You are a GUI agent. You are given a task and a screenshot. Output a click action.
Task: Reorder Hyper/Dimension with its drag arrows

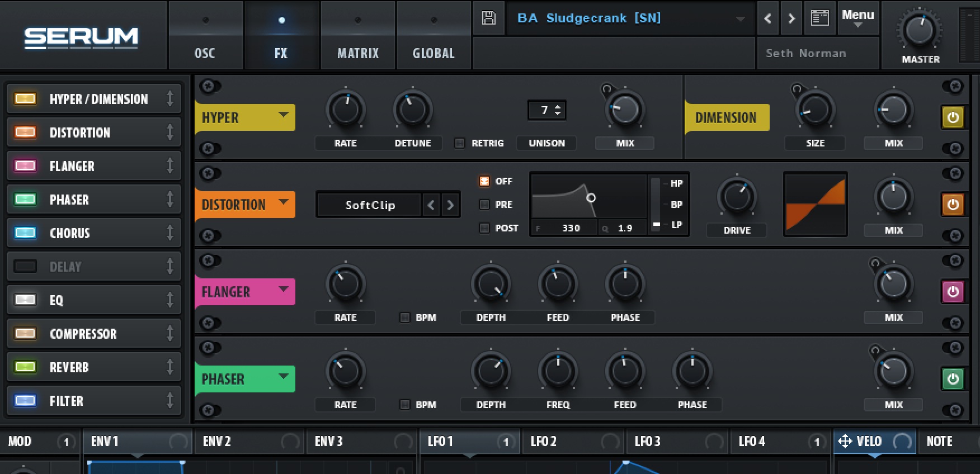(x=170, y=99)
